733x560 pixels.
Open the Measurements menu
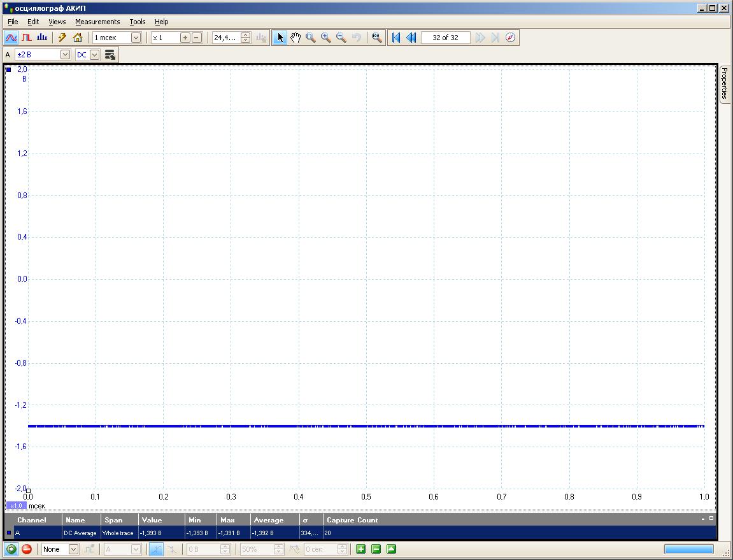click(97, 22)
